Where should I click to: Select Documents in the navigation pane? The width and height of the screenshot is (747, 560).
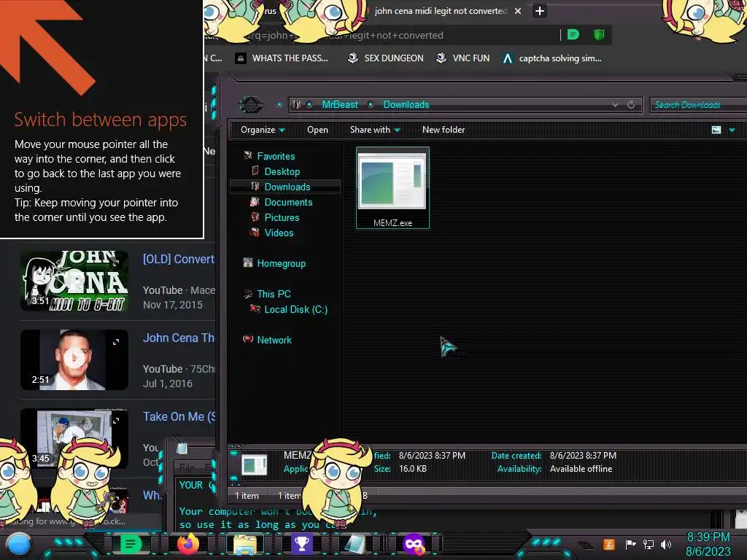(288, 202)
